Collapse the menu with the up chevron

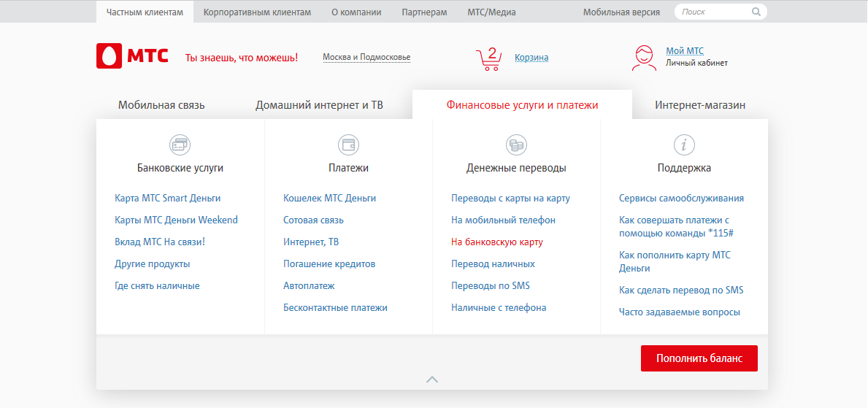432,380
